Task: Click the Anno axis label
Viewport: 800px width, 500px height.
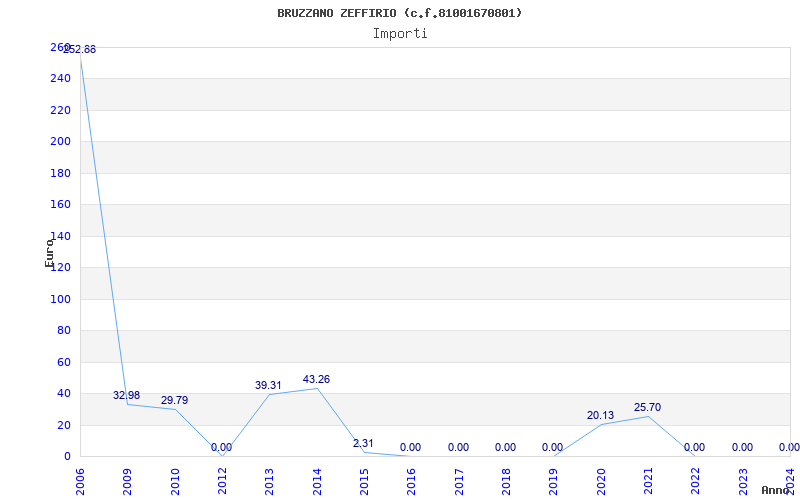Action: [776, 490]
